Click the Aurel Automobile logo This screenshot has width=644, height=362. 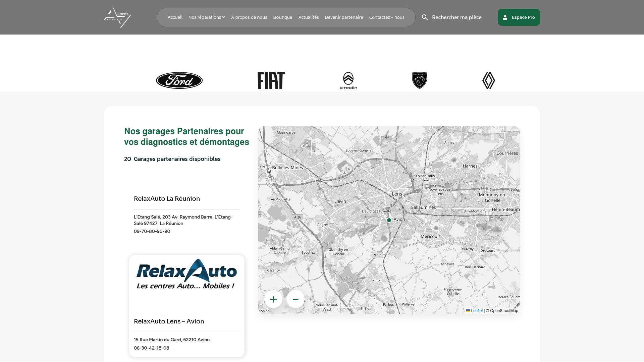pos(117,17)
